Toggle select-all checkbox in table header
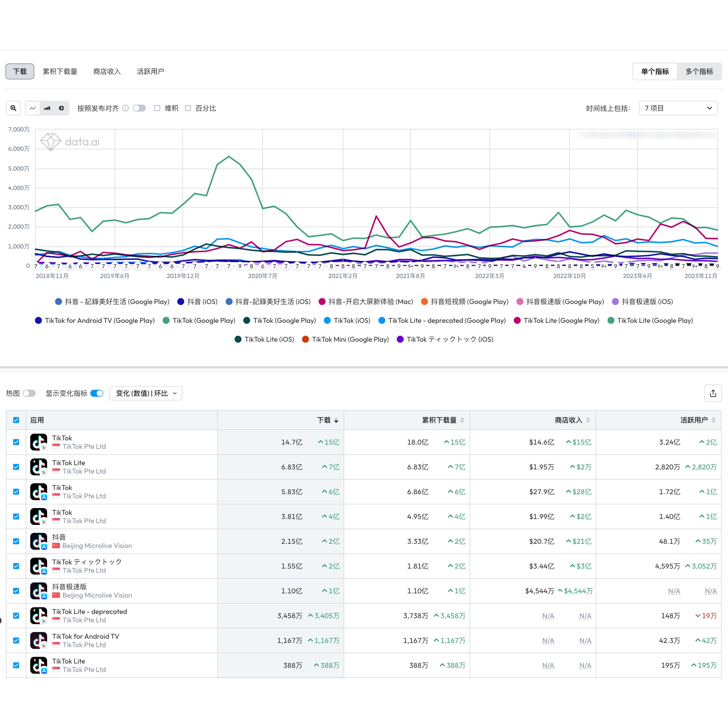Image resolution: width=728 pixels, height=728 pixels. (16, 420)
